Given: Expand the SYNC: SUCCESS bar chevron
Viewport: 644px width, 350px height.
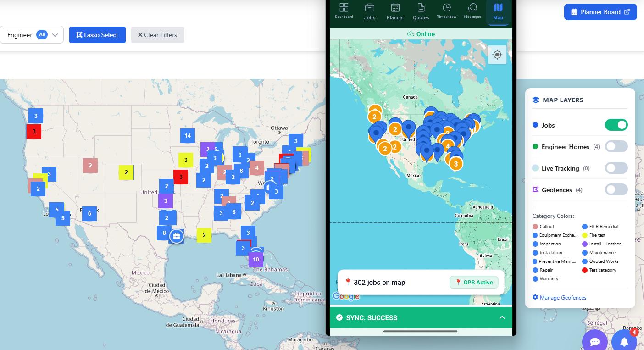Looking at the screenshot, I should [502, 317].
